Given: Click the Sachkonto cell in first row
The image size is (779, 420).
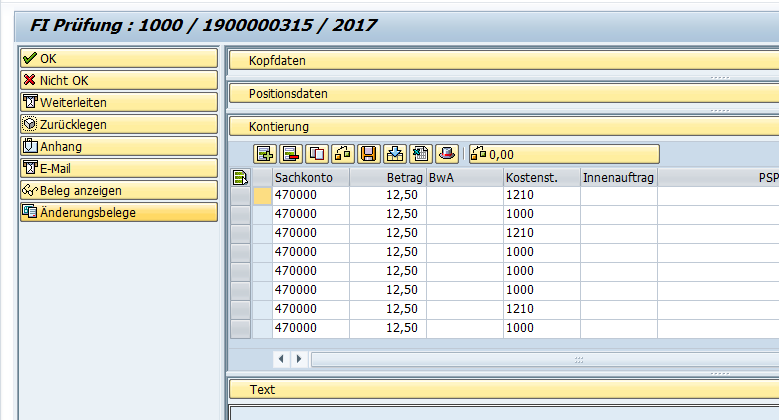Looking at the screenshot, I should tap(311, 196).
